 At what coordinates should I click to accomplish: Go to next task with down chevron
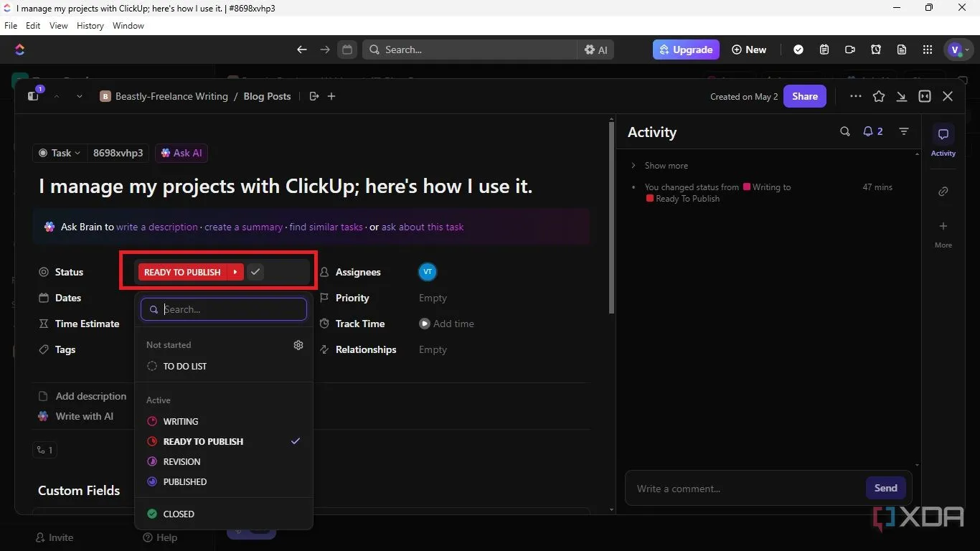(79, 96)
